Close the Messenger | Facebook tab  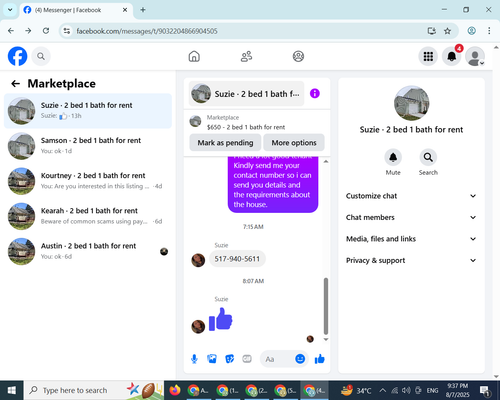125,10
